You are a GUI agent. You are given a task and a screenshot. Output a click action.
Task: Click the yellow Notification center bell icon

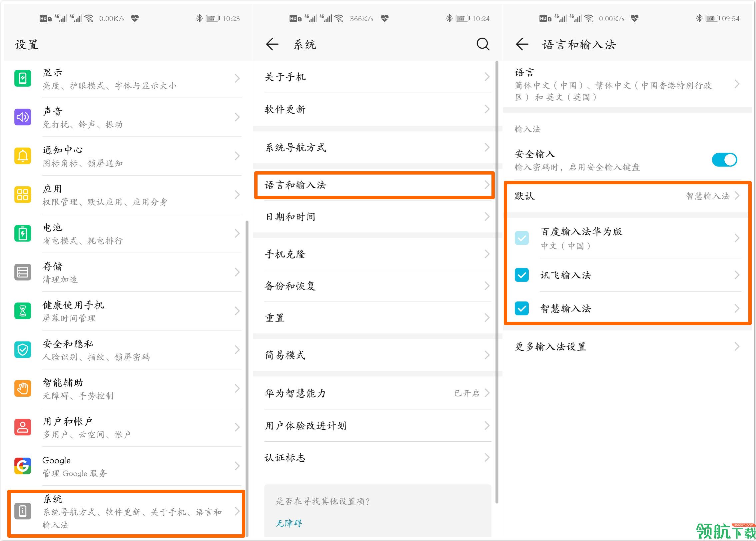[x=23, y=156]
